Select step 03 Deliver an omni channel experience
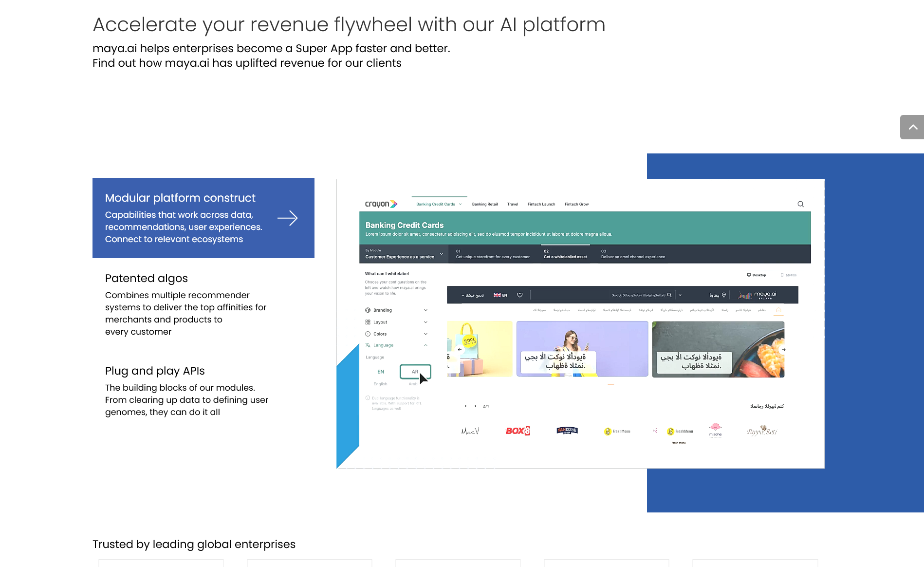 (x=632, y=254)
